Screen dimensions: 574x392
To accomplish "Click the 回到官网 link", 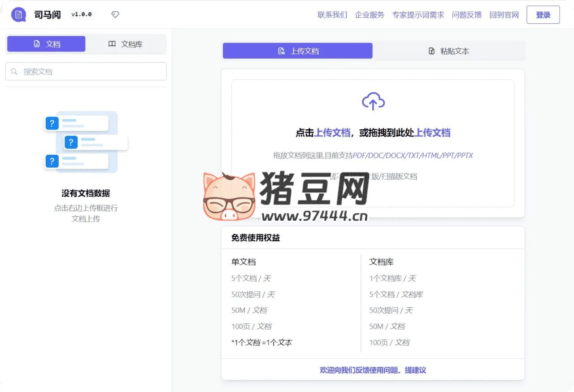I will (504, 15).
